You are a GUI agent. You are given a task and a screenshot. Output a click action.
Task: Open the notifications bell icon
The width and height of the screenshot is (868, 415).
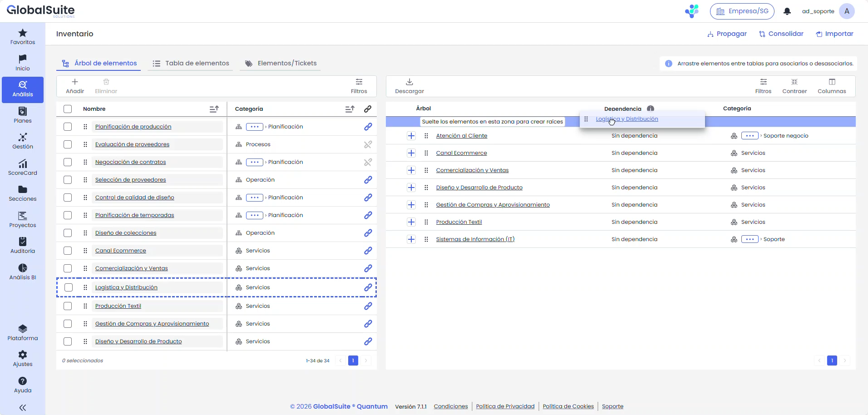[x=787, y=11]
